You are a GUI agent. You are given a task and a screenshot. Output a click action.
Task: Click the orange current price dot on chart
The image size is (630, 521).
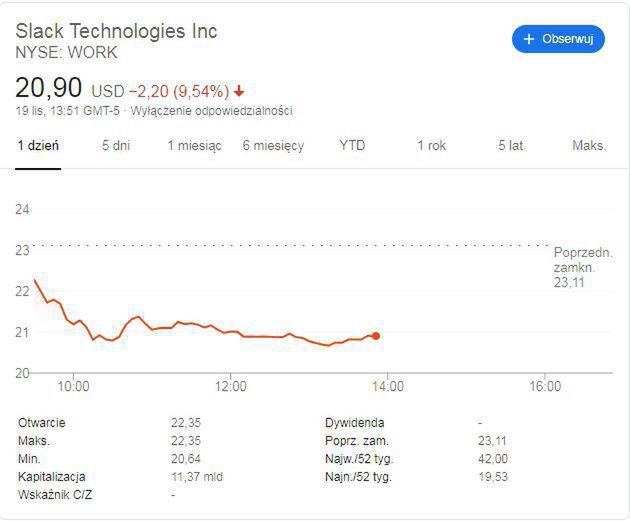pyautogui.click(x=376, y=336)
